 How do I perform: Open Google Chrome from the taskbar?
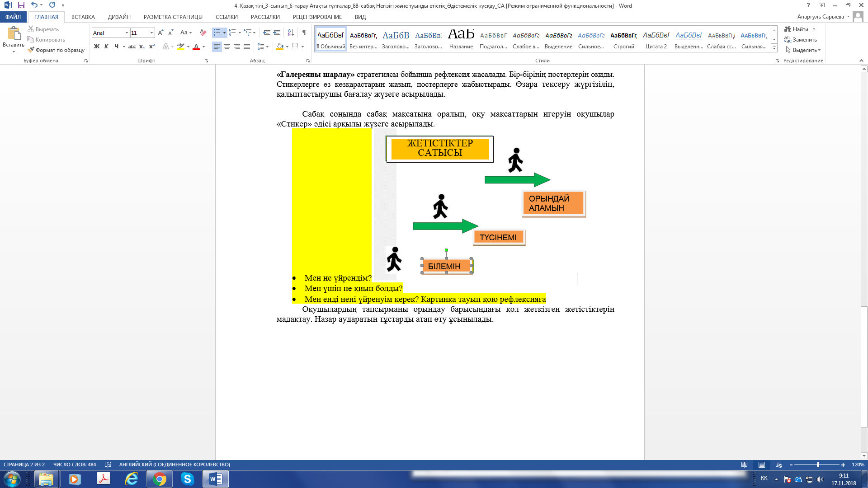tap(159, 479)
